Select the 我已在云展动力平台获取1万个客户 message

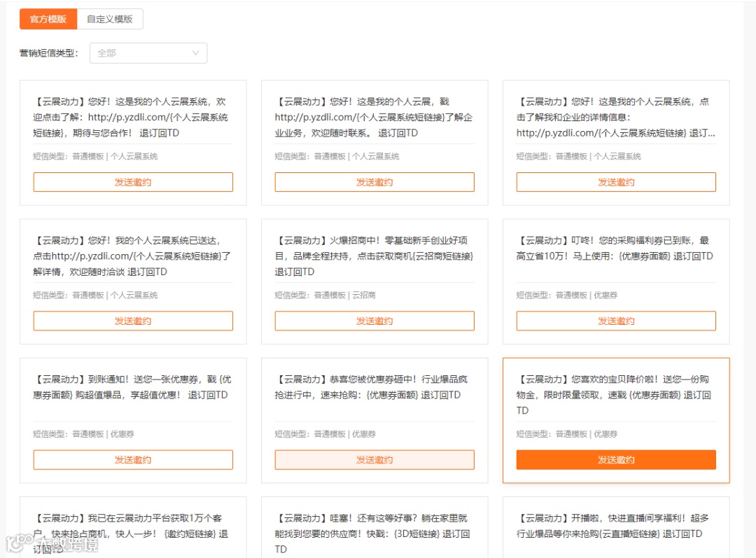(131, 534)
